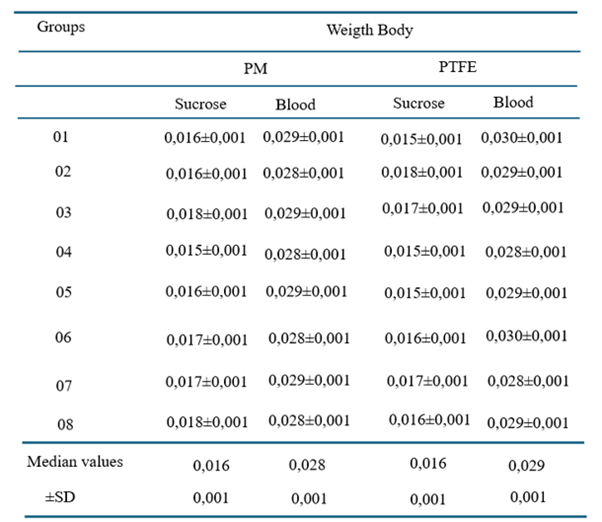Select group '04' row label

63,250
